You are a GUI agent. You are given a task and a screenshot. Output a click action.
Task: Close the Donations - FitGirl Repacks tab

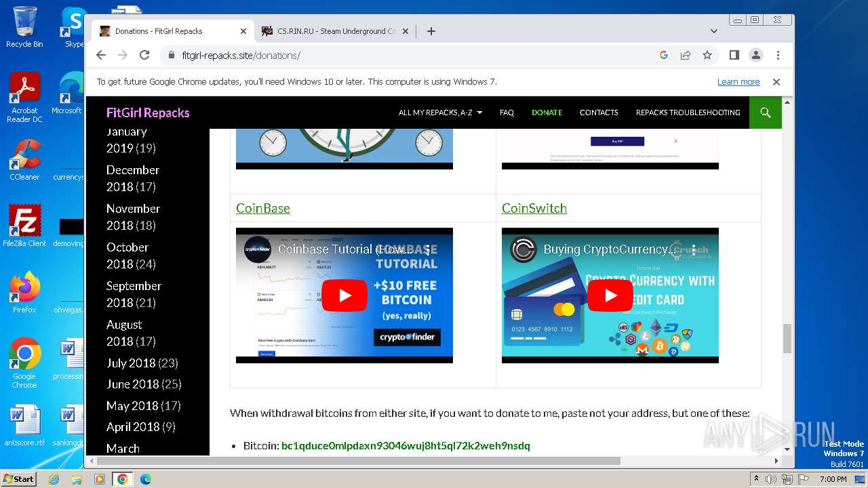[x=243, y=31]
